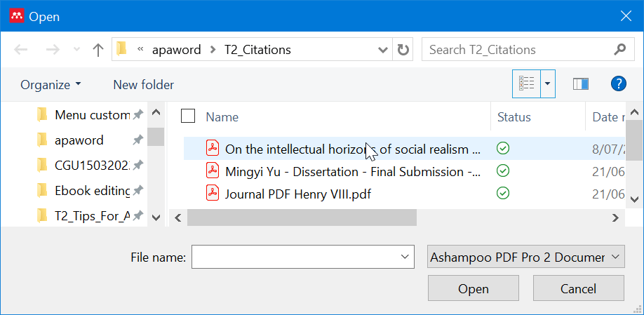
Task: Click the folder icon in address bar
Action: click(x=121, y=49)
